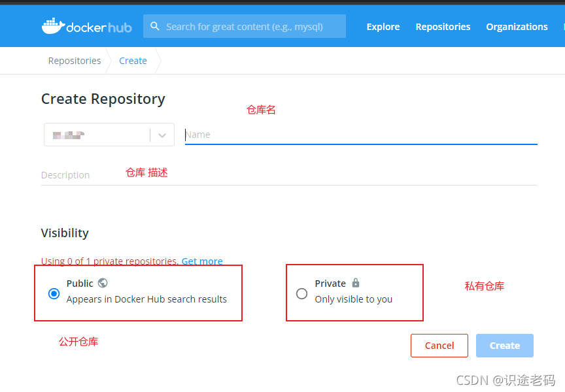Click 'Using 0 of 1 private repositories' text
This screenshot has height=392, width=565.
click(x=110, y=261)
